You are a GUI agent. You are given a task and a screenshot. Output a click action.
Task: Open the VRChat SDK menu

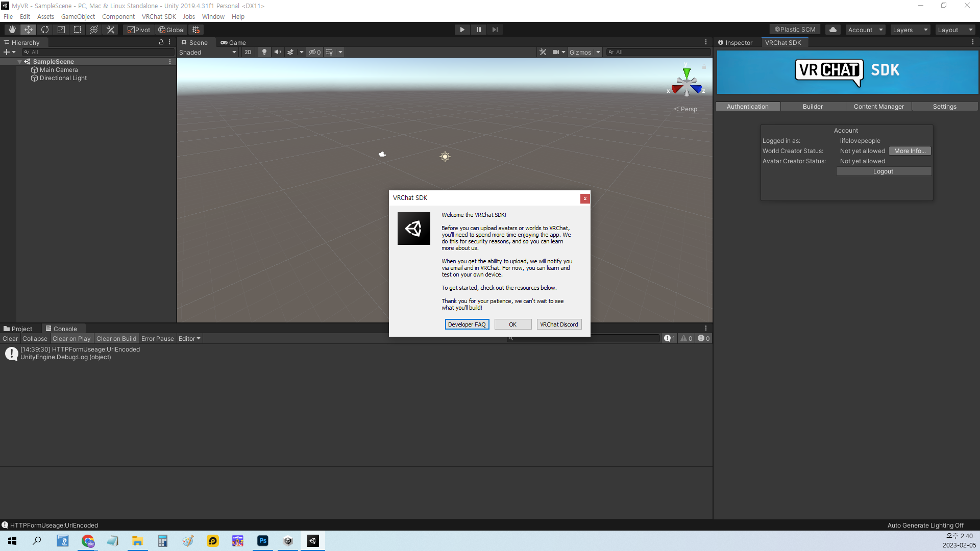pos(159,16)
